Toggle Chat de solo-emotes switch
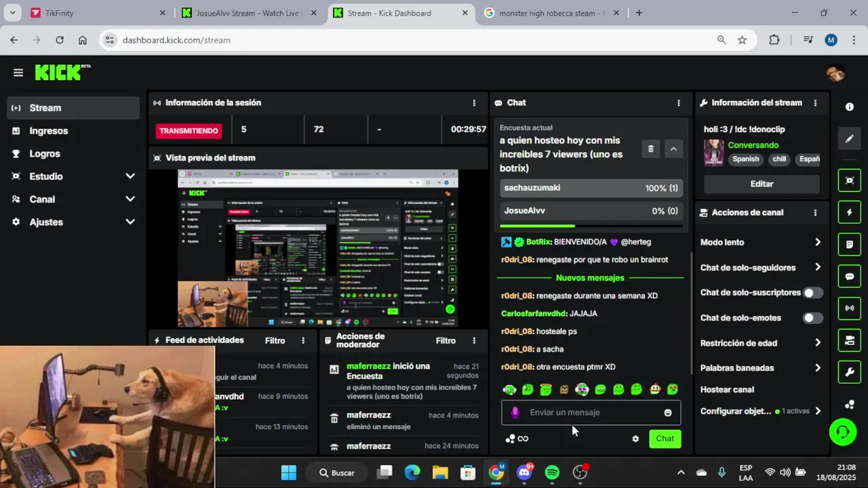This screenshot has height=488, width=868. pos(812,318)
